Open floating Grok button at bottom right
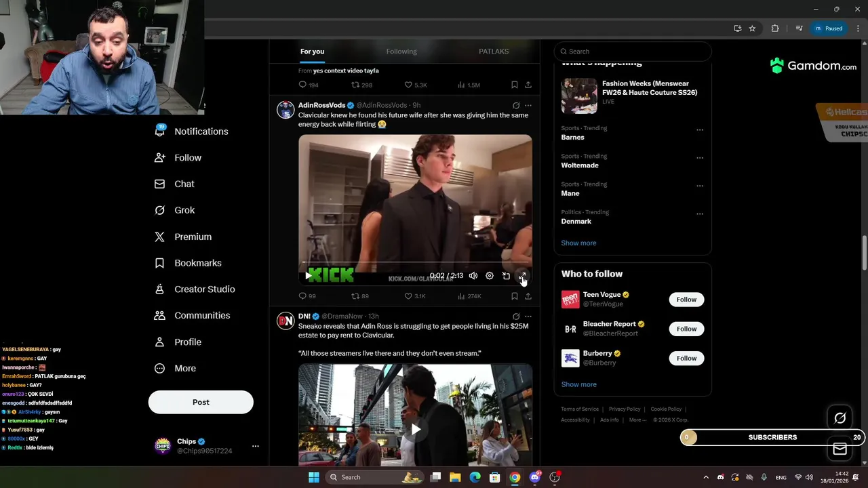 (x=840, y=418)
